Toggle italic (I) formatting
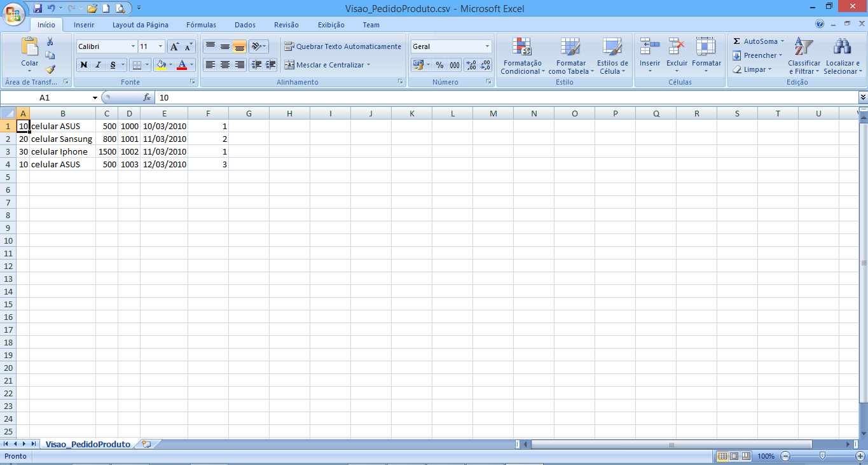The image size is (868, 465). (98, 65)
